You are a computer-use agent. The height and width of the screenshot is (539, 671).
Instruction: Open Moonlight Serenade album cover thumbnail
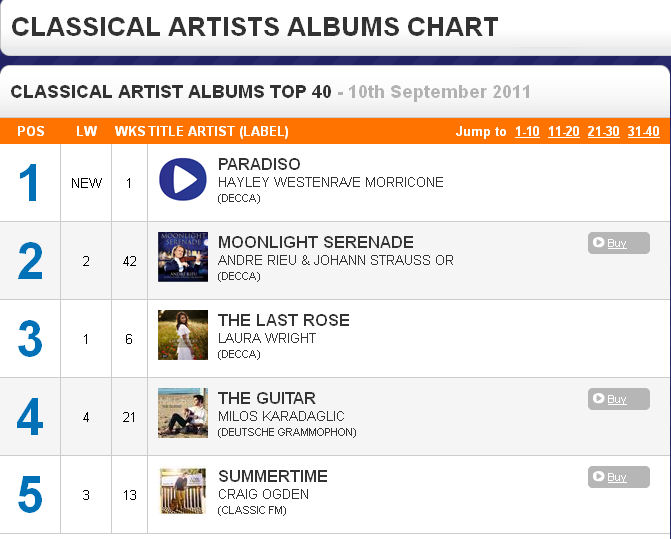click(x=183, y=257)
